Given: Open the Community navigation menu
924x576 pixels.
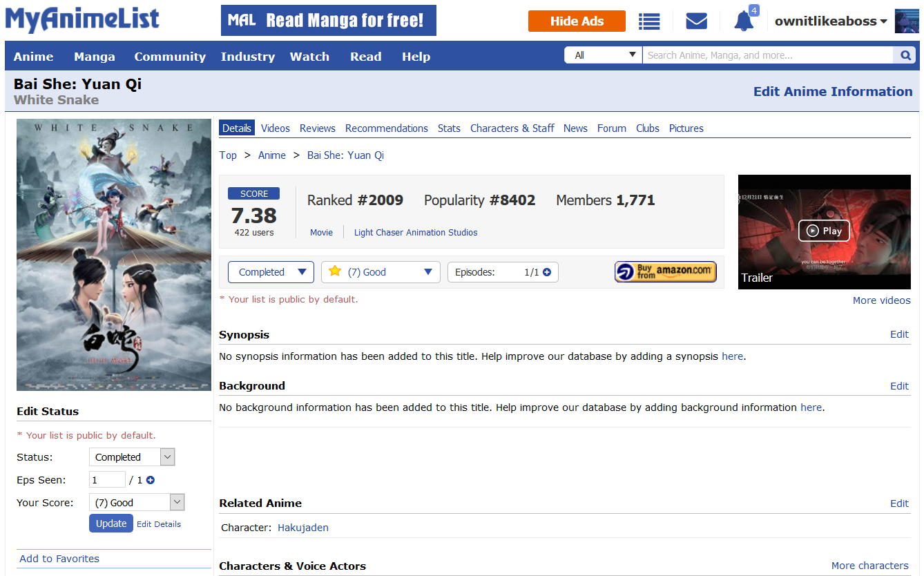Looking at the screenshot, I should pos(170,57).
